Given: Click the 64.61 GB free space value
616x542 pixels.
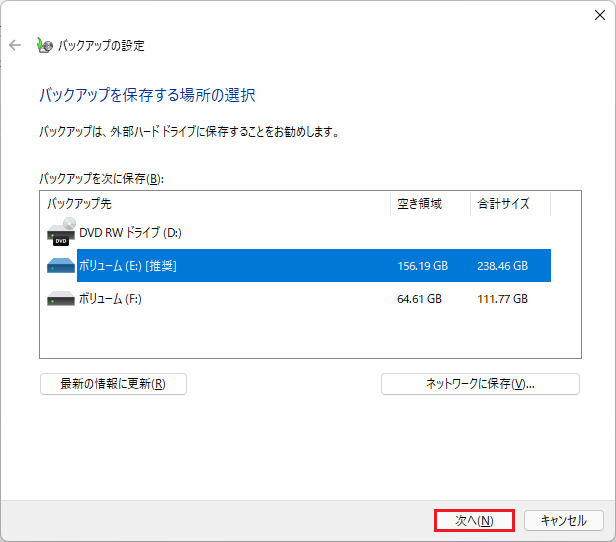Looking at the screenshot, I should click(420, 299).
